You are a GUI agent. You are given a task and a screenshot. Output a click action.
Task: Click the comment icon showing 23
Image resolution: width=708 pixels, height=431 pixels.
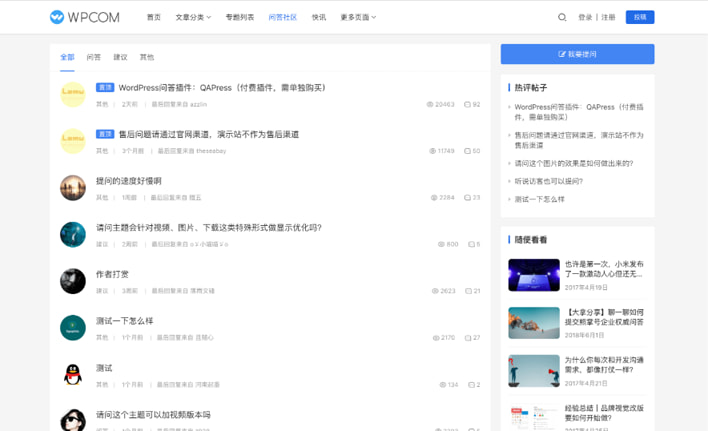pyautogui.click(x=467, y=198)
